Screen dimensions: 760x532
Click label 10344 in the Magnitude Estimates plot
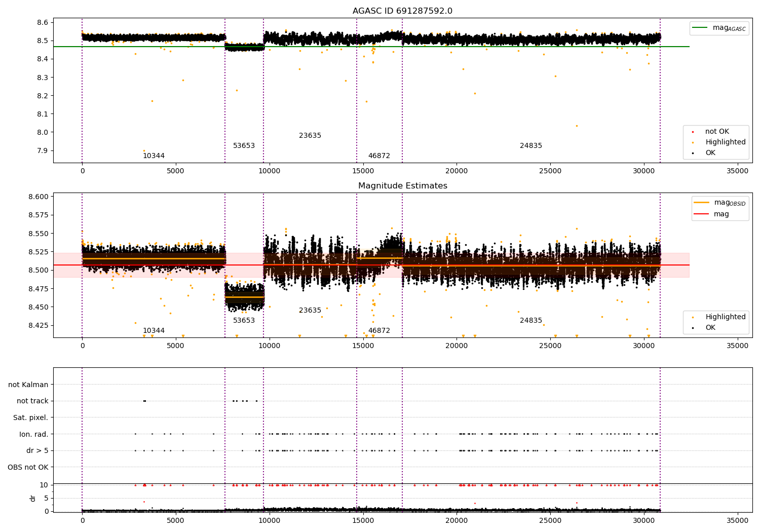tap(154, 331)
